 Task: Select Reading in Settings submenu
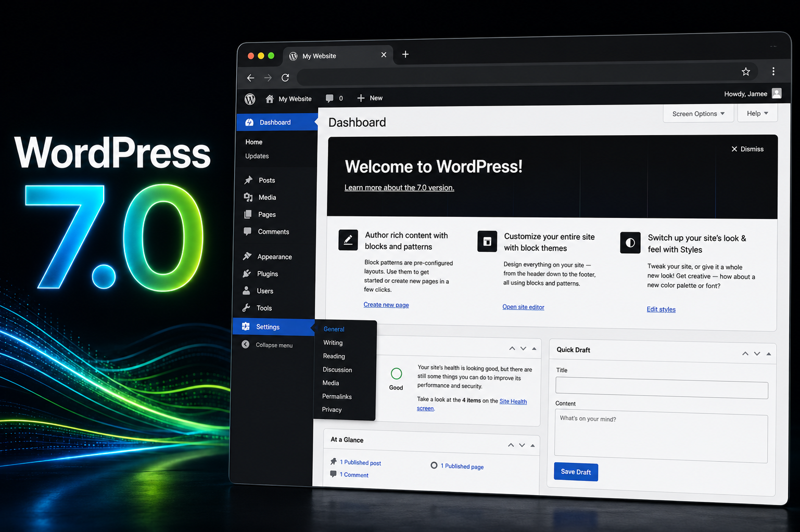(x=334, y=356)
